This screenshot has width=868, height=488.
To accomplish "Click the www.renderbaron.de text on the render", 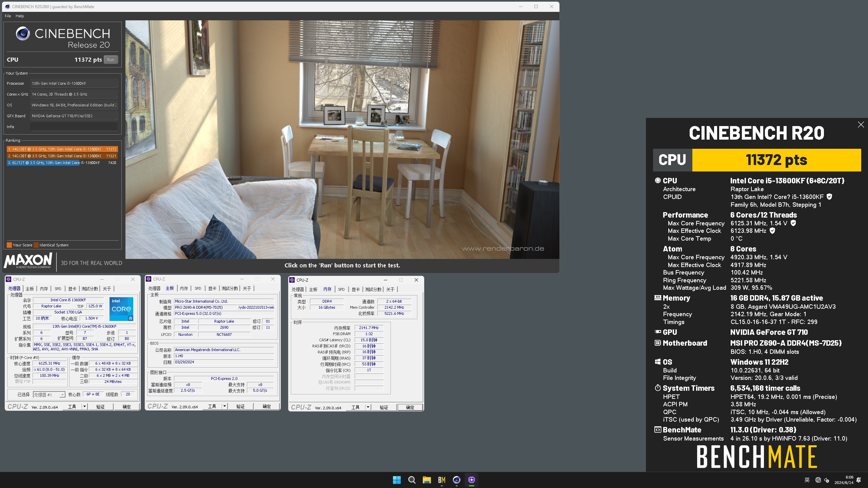I will click(503, 249).
